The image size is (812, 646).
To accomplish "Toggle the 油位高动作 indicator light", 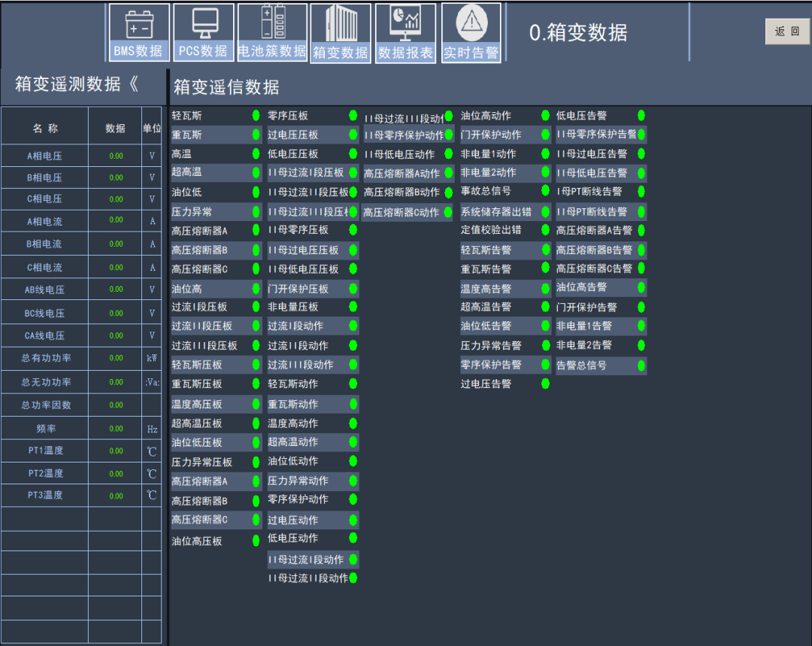I will [x=545, y=116].
